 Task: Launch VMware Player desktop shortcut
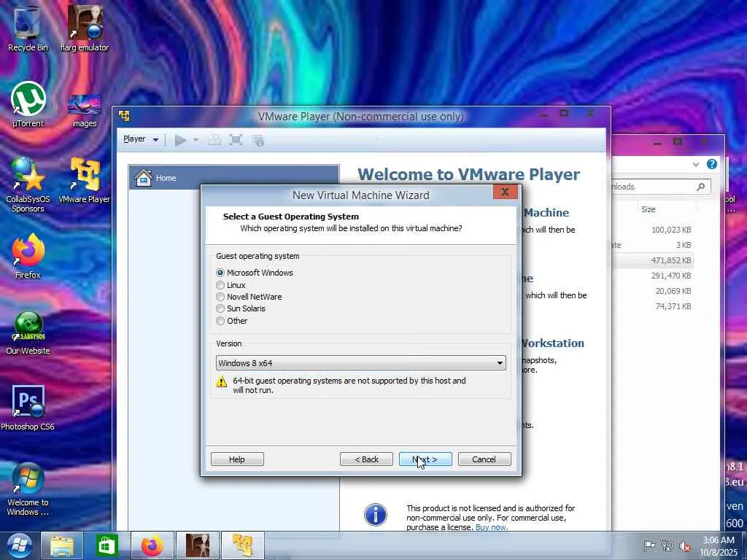pos(85,181)
